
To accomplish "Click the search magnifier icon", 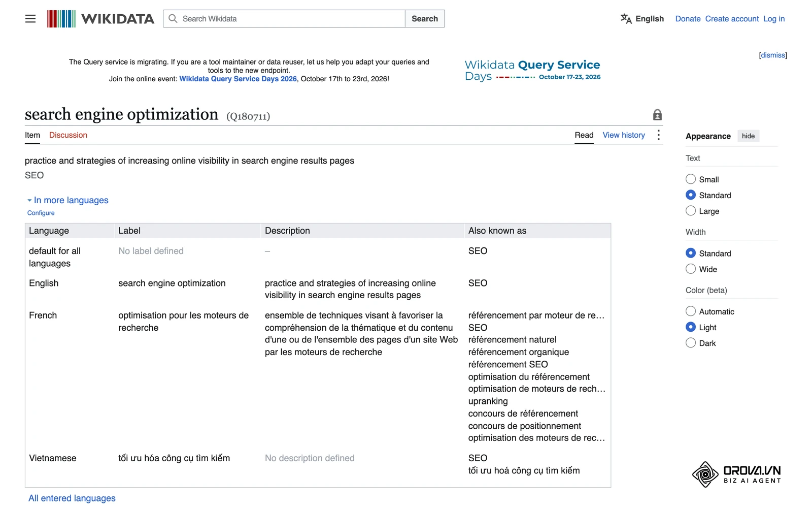I will (x=173, y=19).
